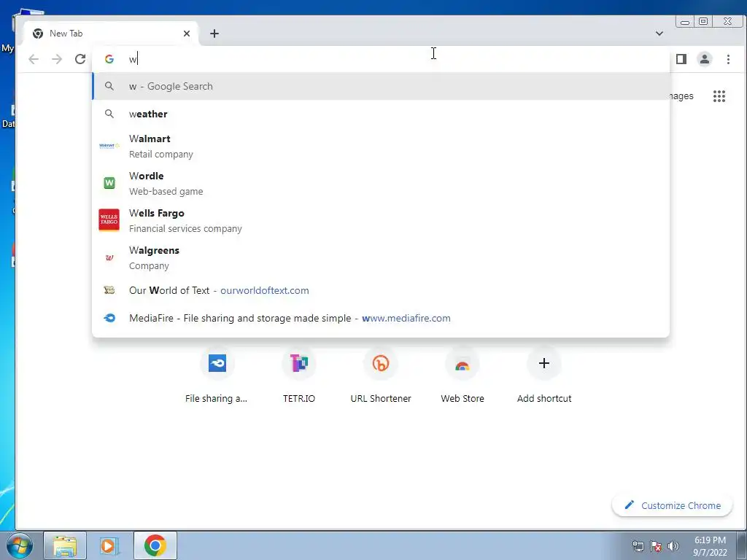Open Windows Media Player from the taskbar

pyautogui.click(x=109, y=545)
